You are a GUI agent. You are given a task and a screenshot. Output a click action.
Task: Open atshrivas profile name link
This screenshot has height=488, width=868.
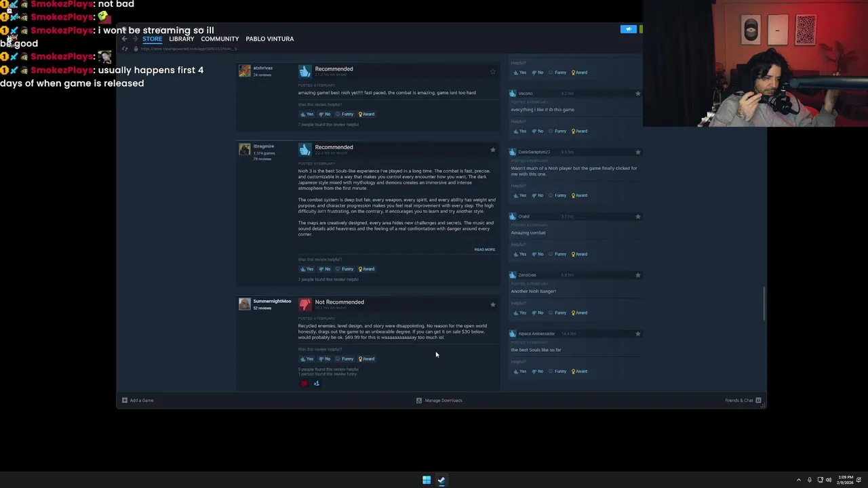(x=263, y=68)
